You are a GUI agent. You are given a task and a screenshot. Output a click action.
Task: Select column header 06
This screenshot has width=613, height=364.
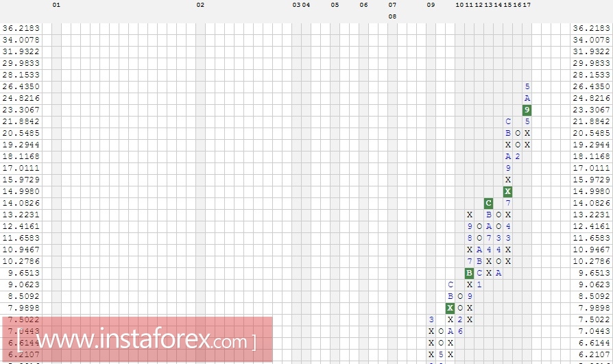pyautogui.click(x=363, y=5)
